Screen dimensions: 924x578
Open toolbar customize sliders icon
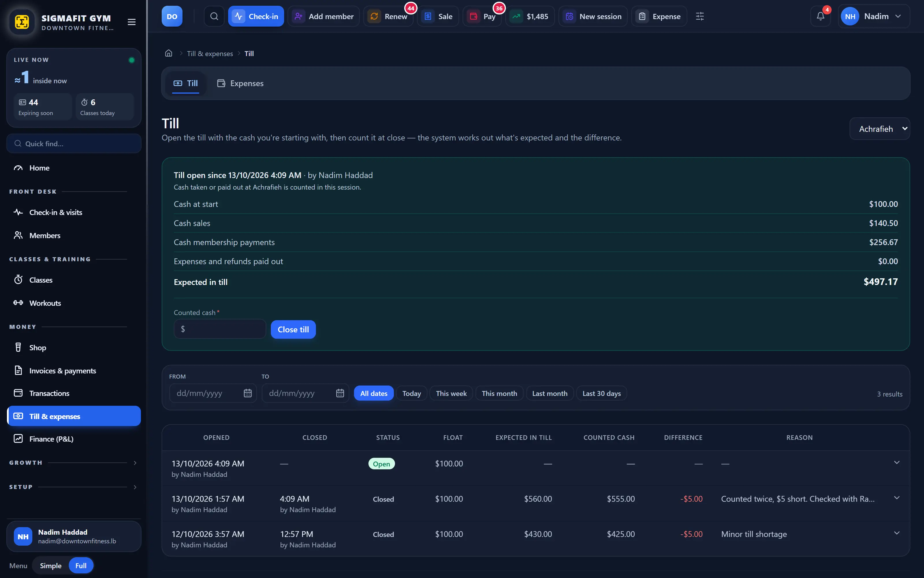[700, 16]
